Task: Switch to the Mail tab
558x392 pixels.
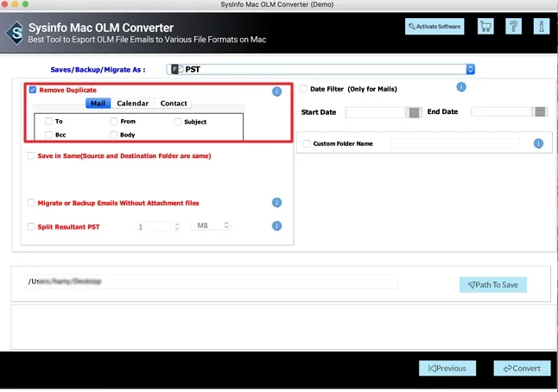Action: point(98,103)
